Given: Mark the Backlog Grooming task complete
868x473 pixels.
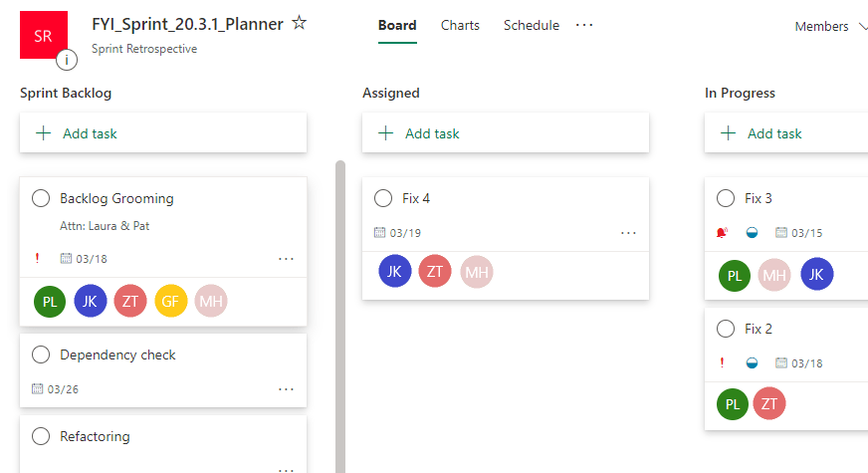Looking at the screenshot, I should click(41, 198).
